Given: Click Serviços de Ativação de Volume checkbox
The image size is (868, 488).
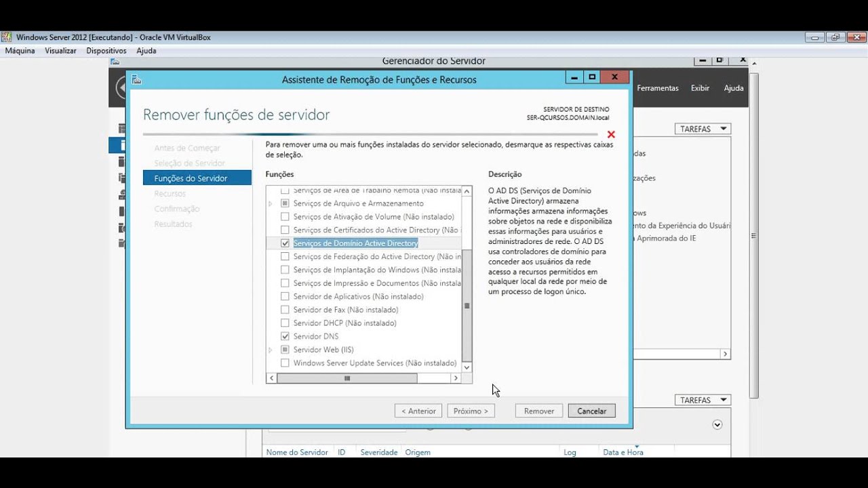Looking at the screenshot, I should click(285, 217).
